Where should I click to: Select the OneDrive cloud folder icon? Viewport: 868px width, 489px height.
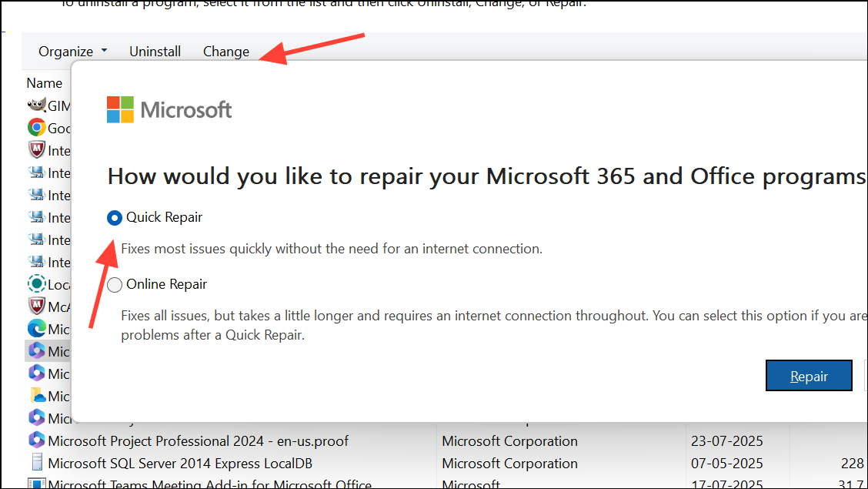click(x=37, y=396)
